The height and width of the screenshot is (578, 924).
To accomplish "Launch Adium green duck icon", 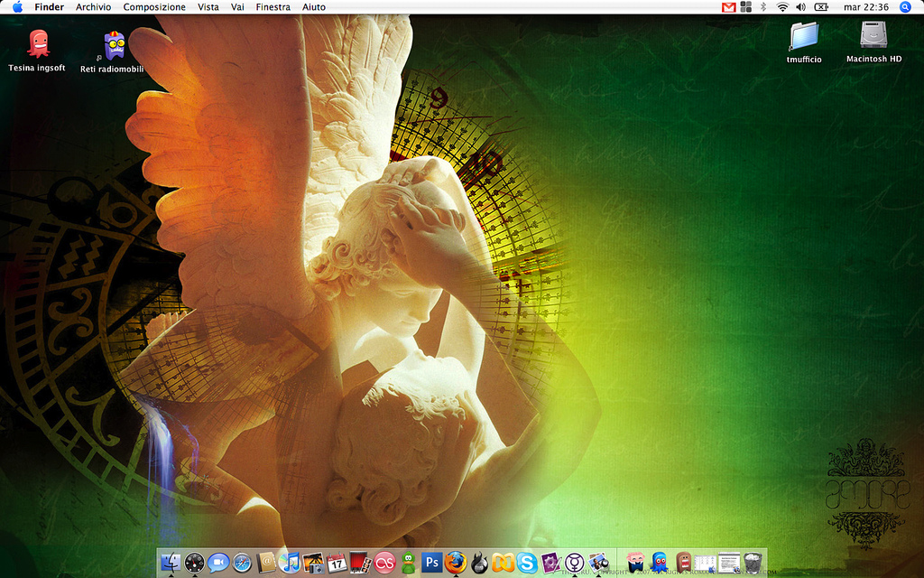I will (x=408, y=563).
